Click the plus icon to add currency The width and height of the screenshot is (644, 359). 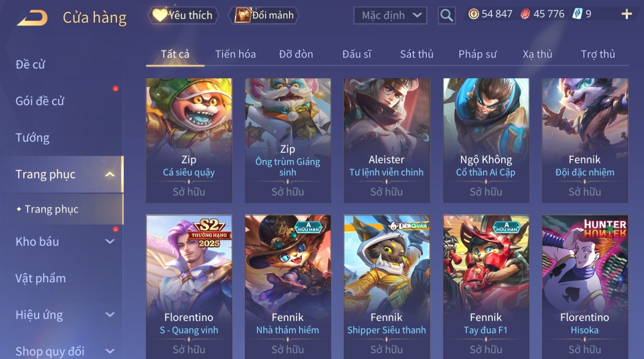coord(626,14)
